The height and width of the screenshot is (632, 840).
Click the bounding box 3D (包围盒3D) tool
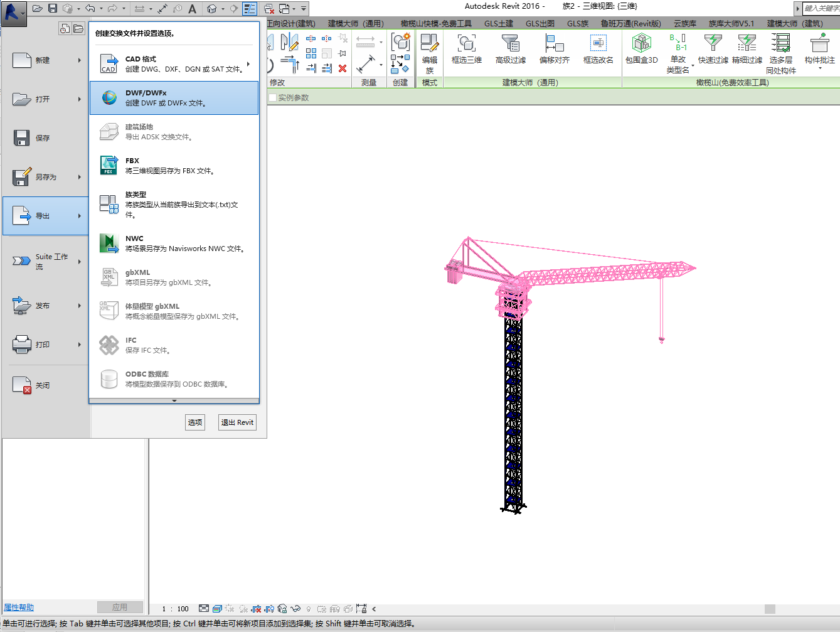(x=642, y=49)
